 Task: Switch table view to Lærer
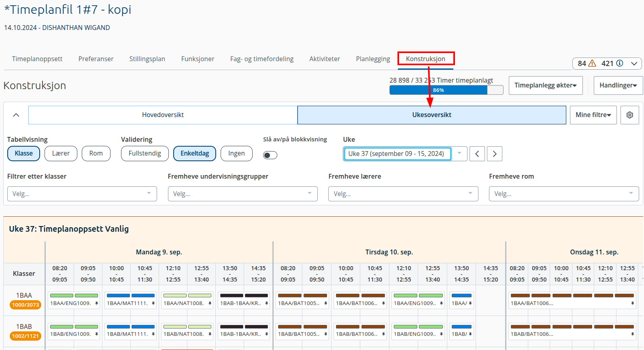[x=61, y=154]
